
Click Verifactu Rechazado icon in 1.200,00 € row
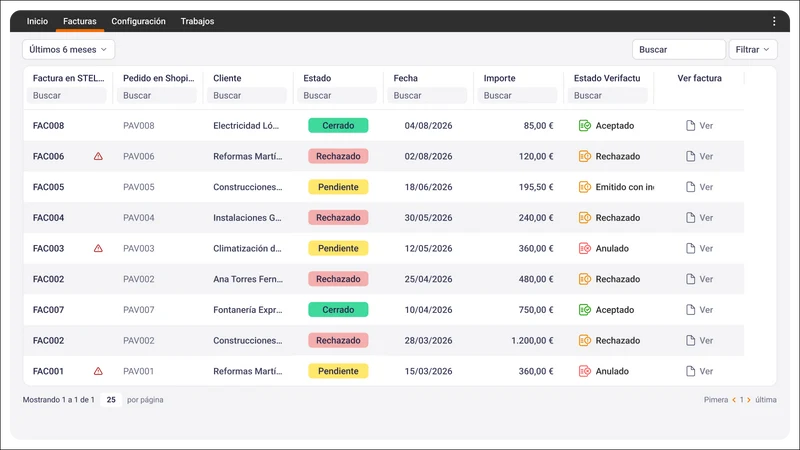585,340
